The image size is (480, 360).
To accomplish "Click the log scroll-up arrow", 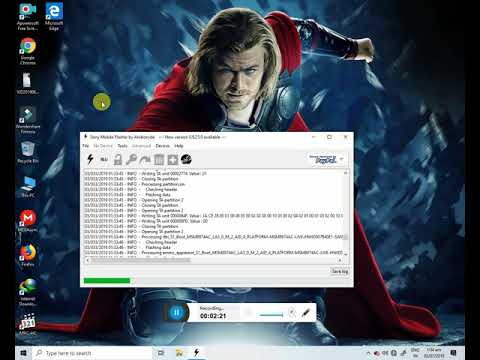I will click(x=346, y=173).
